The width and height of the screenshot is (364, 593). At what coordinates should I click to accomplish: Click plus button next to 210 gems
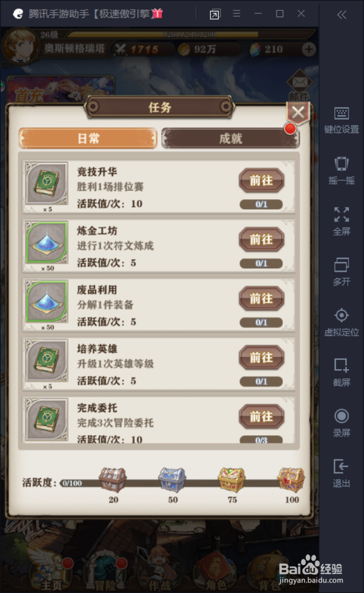[x=309, y=50]
